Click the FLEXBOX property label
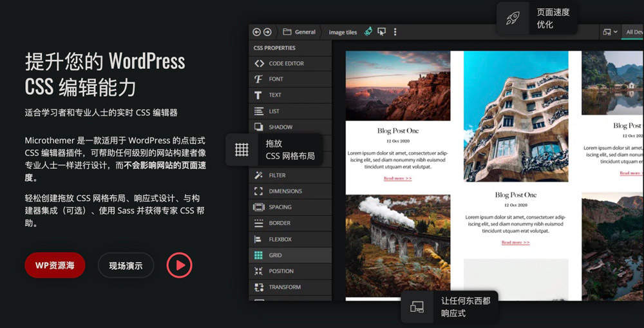This screenshot has height=328, width=644. pos(280,239)
